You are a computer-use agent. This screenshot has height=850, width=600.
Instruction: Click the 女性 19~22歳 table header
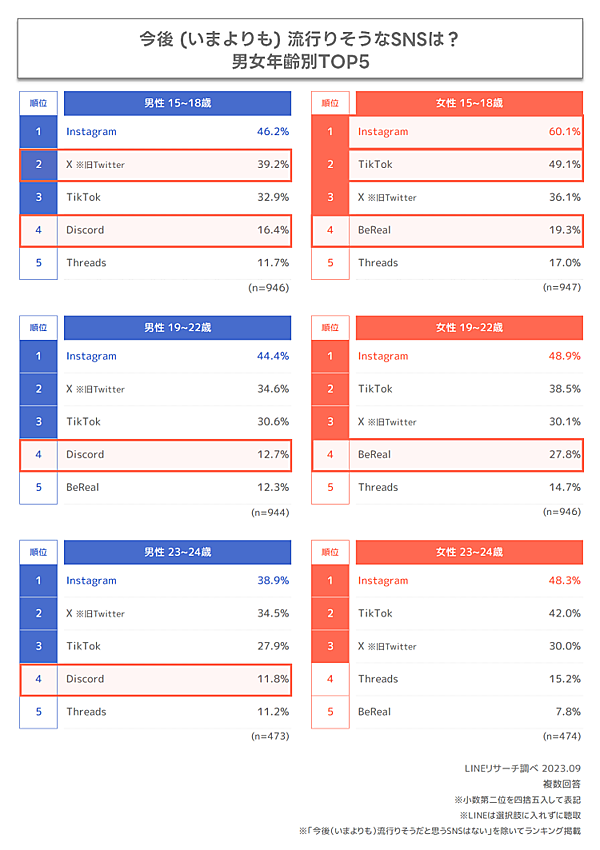(469, 327)
